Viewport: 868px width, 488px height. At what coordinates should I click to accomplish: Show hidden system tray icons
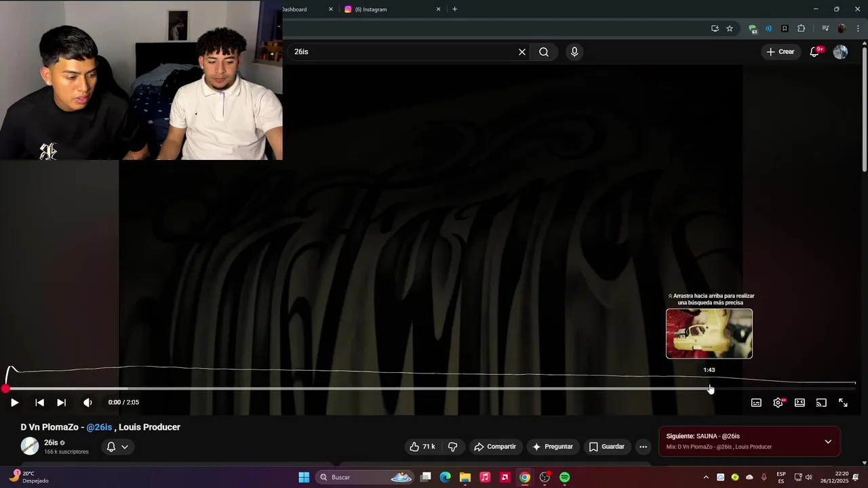(x=705, y=477)
